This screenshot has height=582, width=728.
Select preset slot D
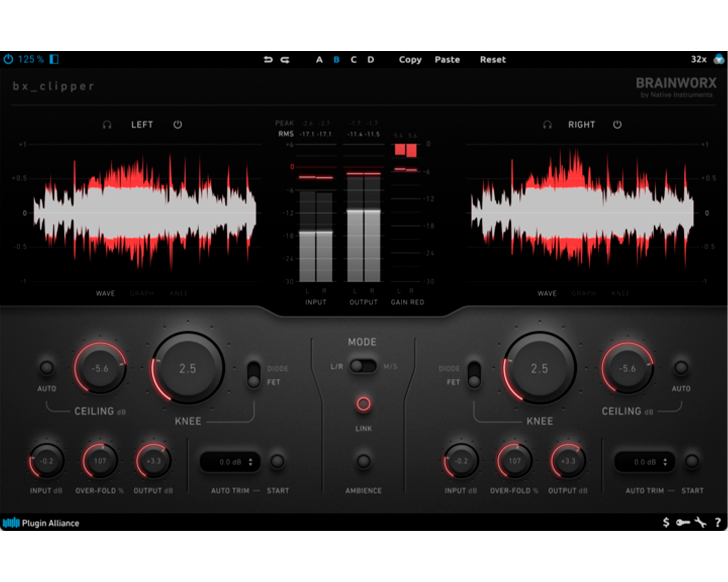[371, 60]
